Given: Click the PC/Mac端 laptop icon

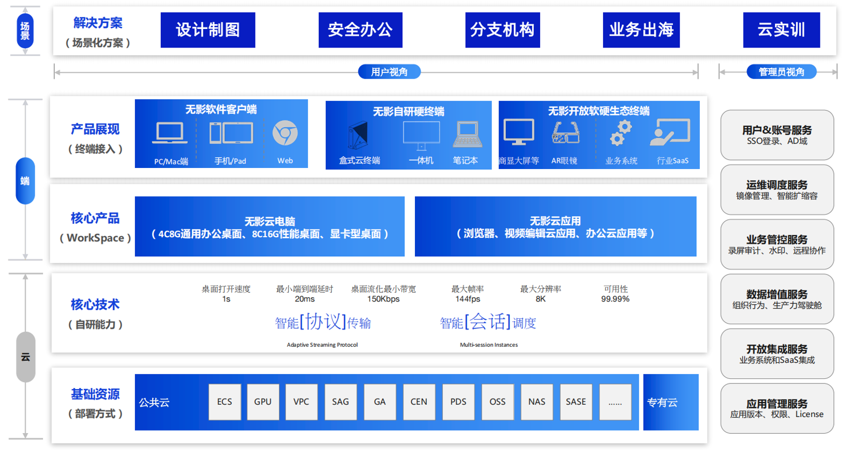Looking at the screenshot, I should pyautogui.click(x=170, y=133).
